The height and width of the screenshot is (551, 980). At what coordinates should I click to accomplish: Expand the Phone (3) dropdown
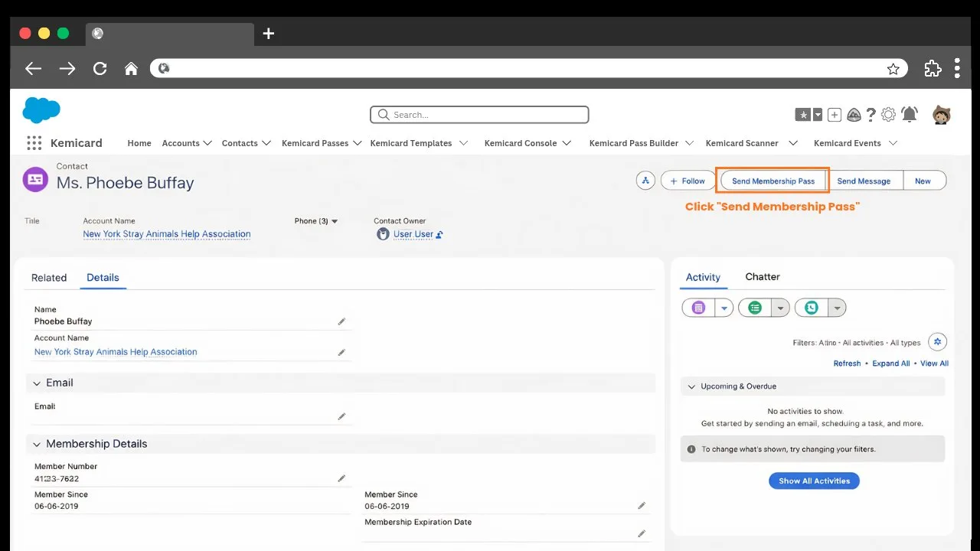click(335, 221)
